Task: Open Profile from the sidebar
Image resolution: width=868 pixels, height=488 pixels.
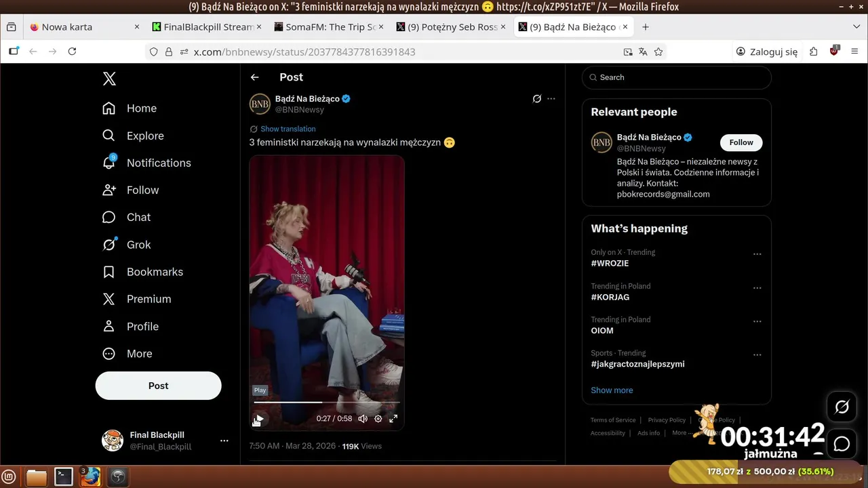Action: [130, 326]
